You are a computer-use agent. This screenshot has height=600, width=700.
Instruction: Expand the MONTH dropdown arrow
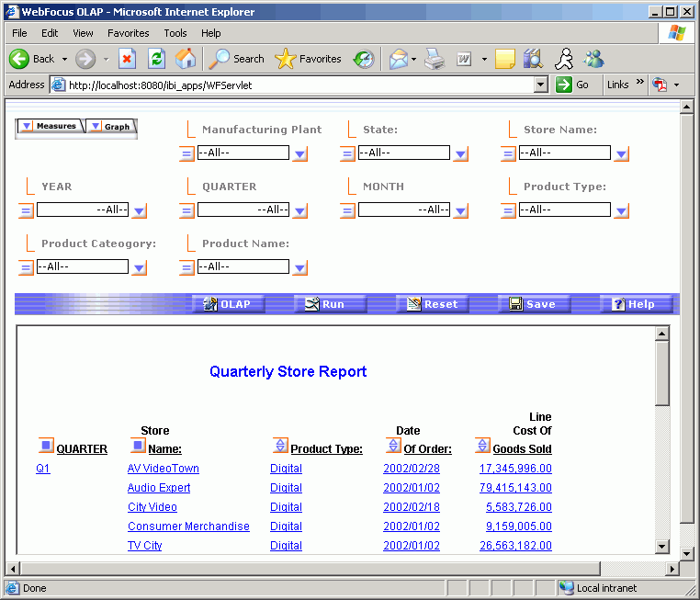pos(461,211)
